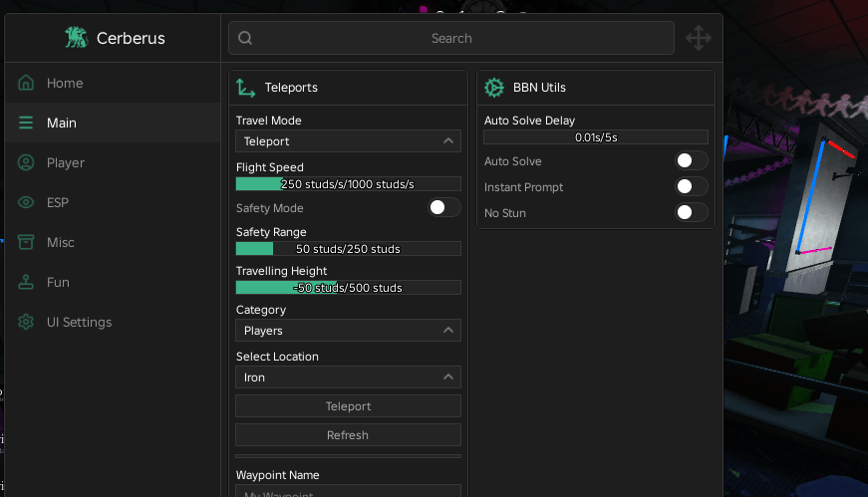The width and height of the screenshot is (868, 497).
Task: Click the ESP eye icon
Action: coord(26,202)
